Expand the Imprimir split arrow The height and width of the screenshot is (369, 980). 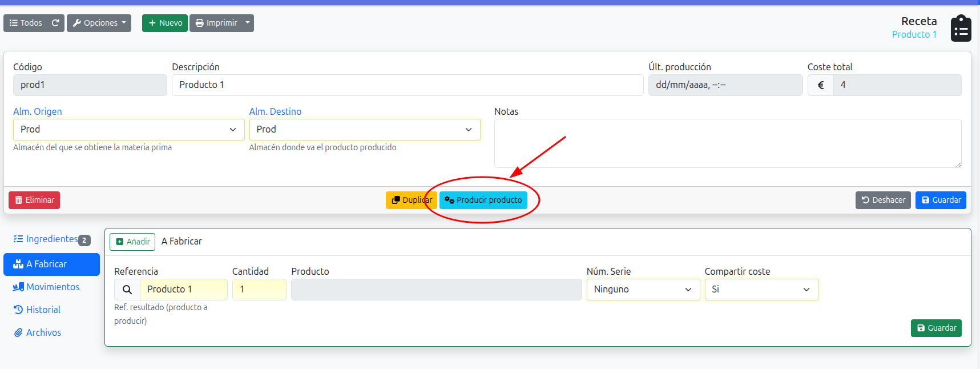coord(248,23)
